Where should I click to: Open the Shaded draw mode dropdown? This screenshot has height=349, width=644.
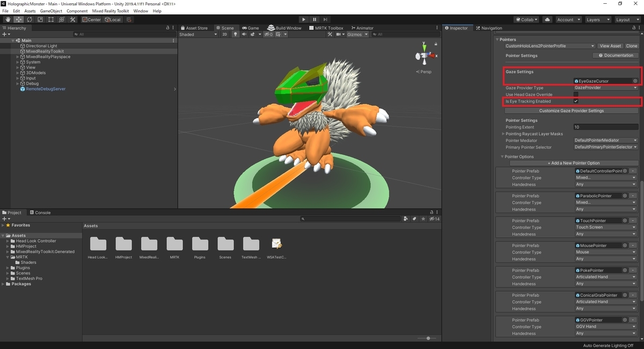(198, 34)
